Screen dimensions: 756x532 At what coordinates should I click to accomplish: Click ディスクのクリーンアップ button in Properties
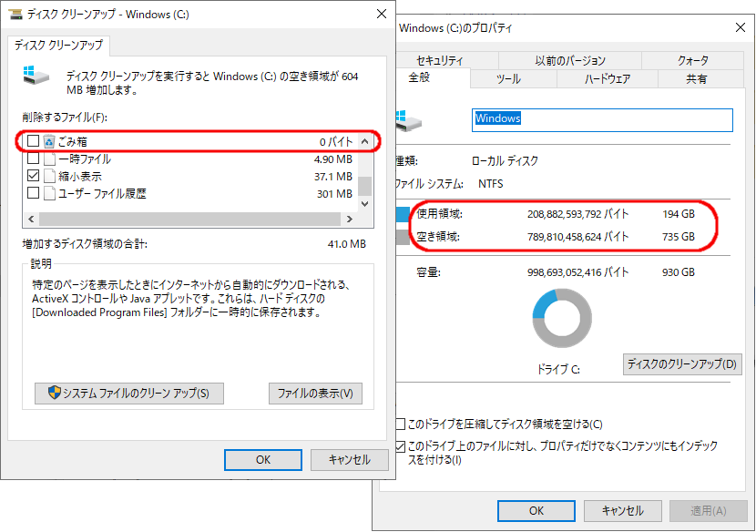682,364
